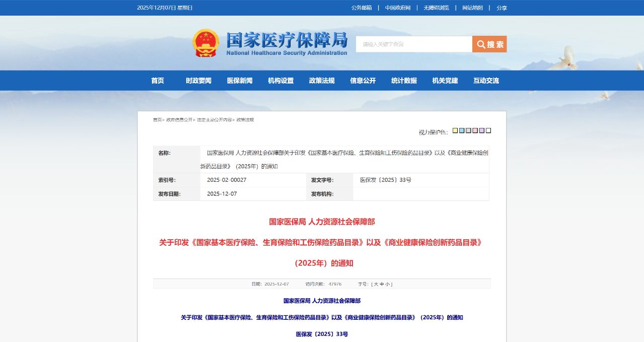
Task: Select the pink eye-protection color swatch
Action: point(475,131)
